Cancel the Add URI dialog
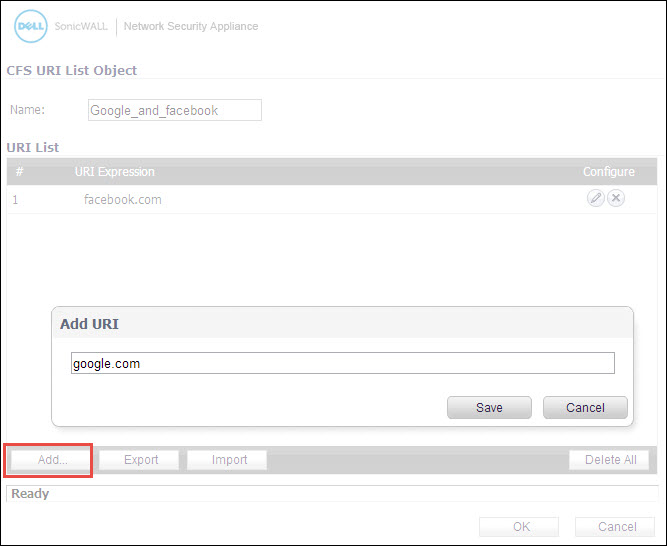 point(585,407)
